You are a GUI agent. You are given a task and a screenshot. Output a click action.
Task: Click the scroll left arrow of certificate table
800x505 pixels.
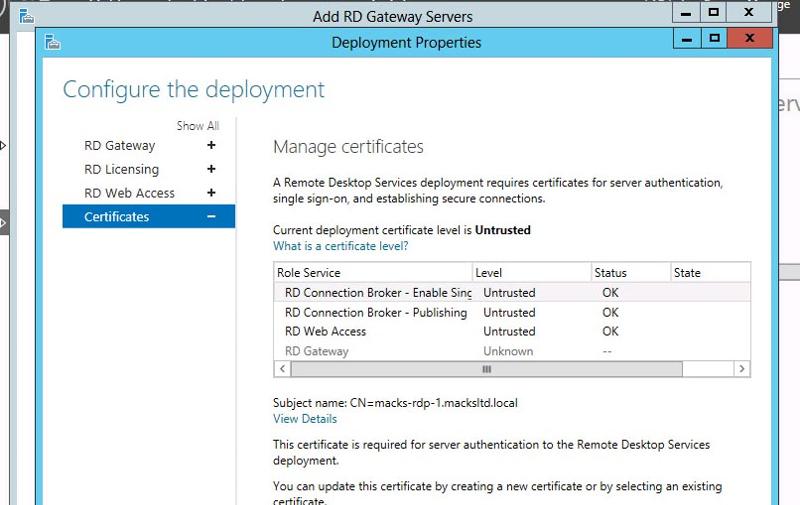pos(283,369)
